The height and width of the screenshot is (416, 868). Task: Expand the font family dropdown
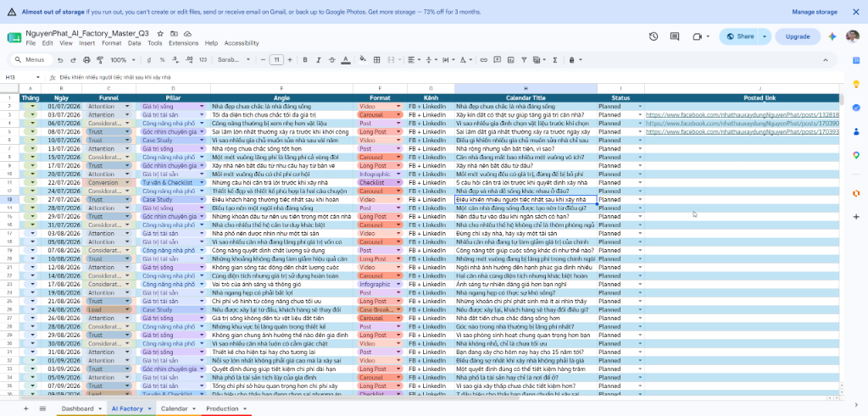click(234, 60)
